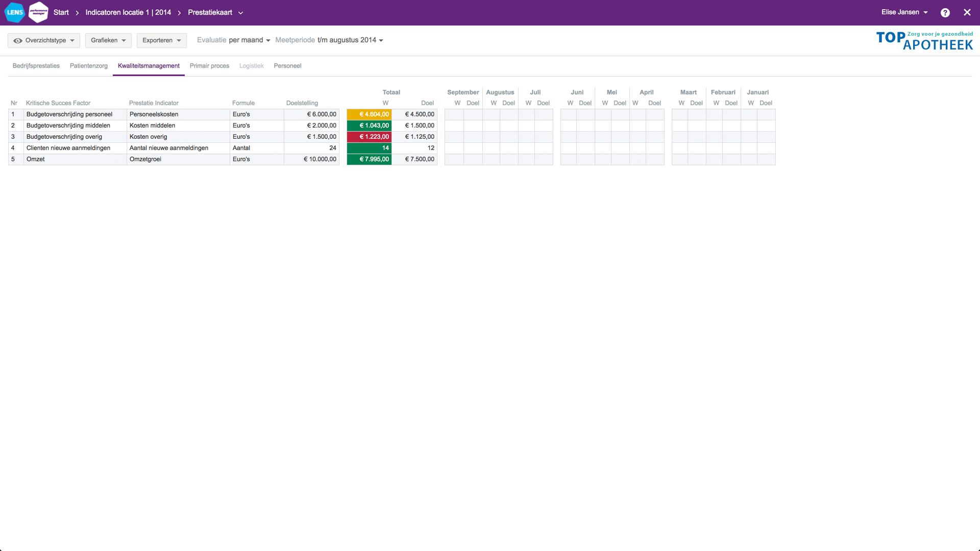Image resolution: width=980 pixels, height=551 pixels.
Task: Switch to the Bedrijfsprestaties tab
Action: pos(36,66)
